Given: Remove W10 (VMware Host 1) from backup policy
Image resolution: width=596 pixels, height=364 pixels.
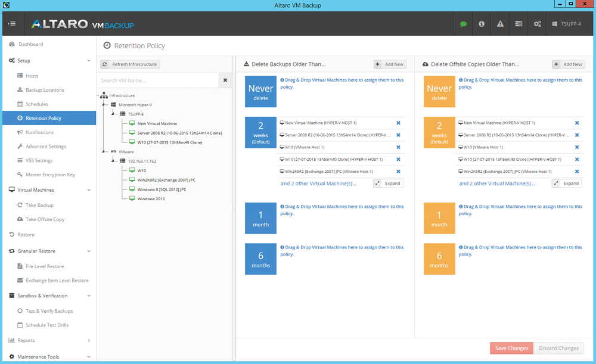Looking at the screenshot, I should point(398,147).
